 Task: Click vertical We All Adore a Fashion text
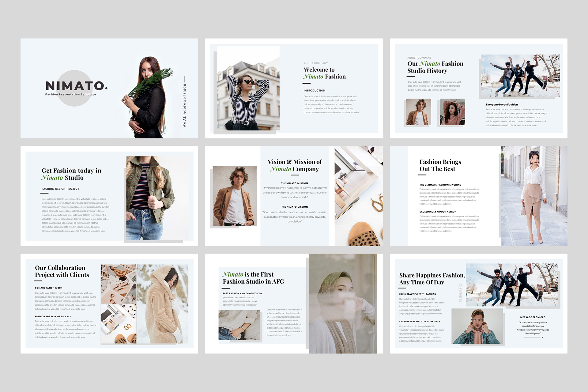[x=184, y=106]
